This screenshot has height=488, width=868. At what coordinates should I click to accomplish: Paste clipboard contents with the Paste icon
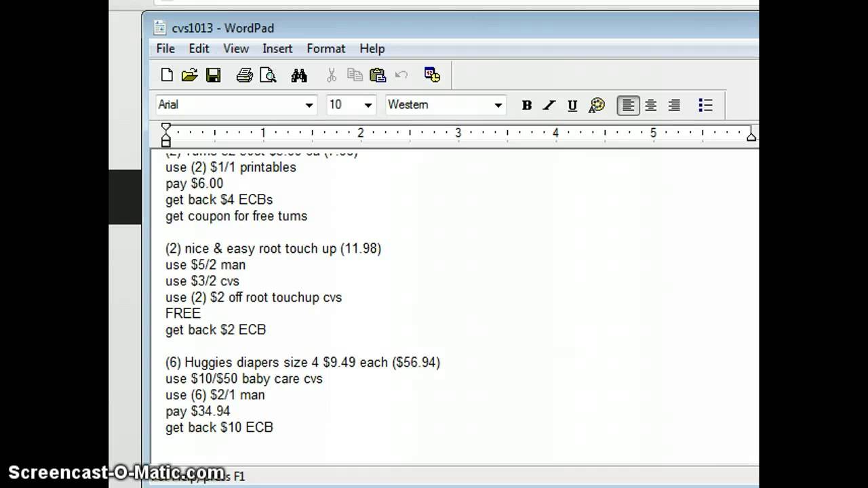click(378, 75)
